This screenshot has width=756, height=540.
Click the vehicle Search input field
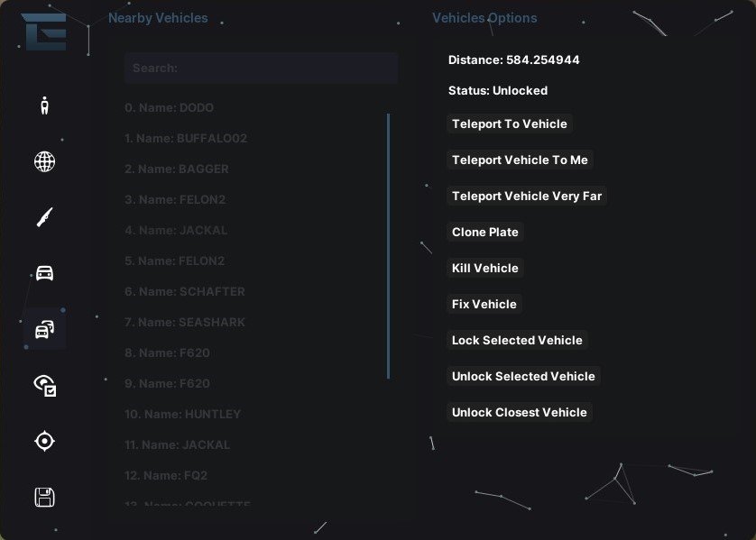click(261, 68)
